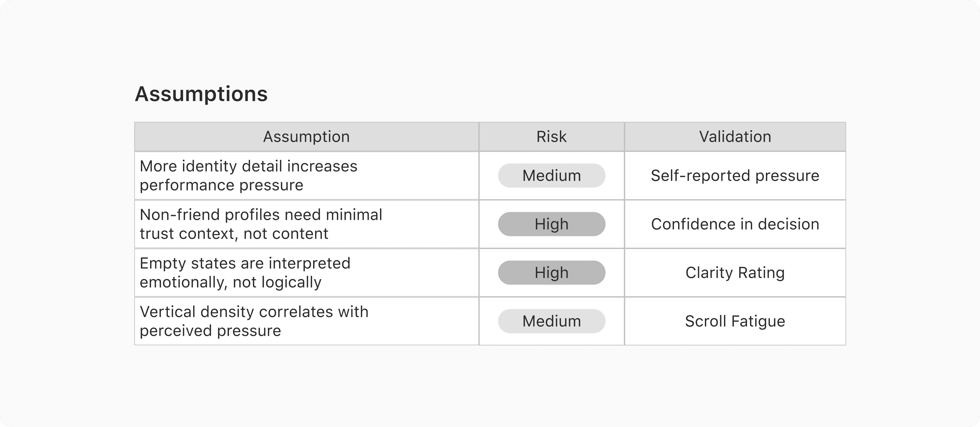This screenshot has height=427, width=980.
Task: Select the Validation column header
Action: (x=735, y=137)
